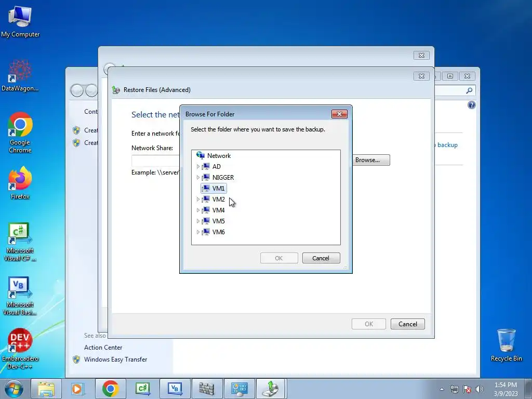Grab the Browse For Folder resize grip
Screen dimensions: 532x399
(345, 267)
